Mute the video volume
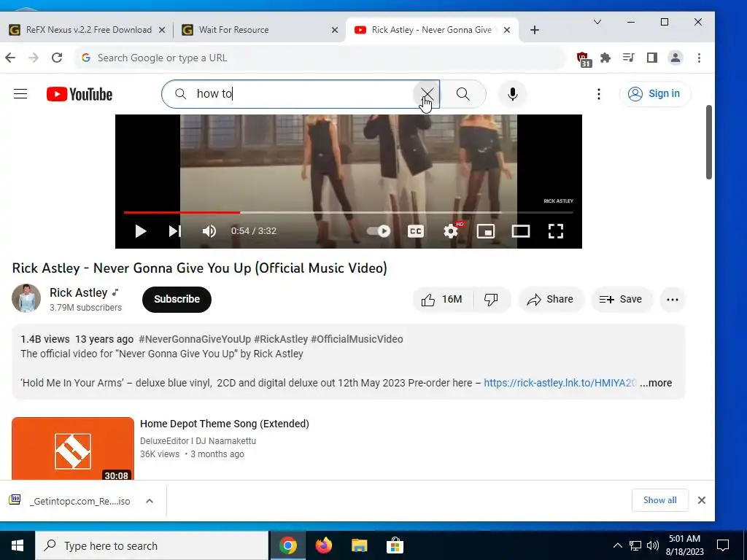Image resolution: width=747 pixels, height=560 pixels. point(209,231)
